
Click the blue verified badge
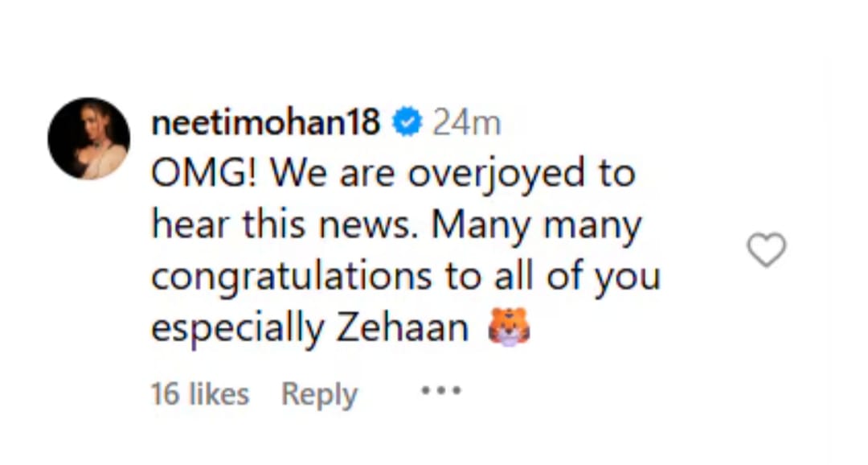(x=407, y=123)
